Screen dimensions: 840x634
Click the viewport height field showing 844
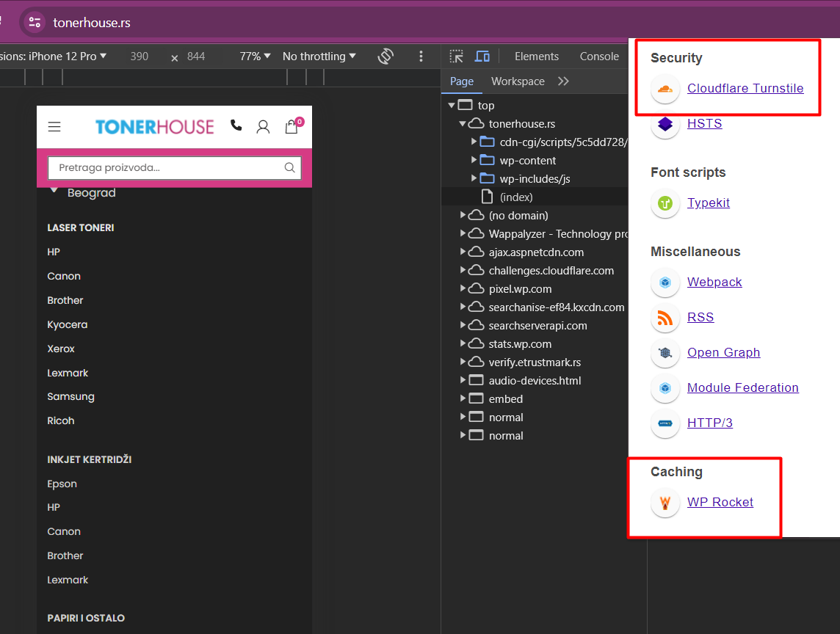196,57
